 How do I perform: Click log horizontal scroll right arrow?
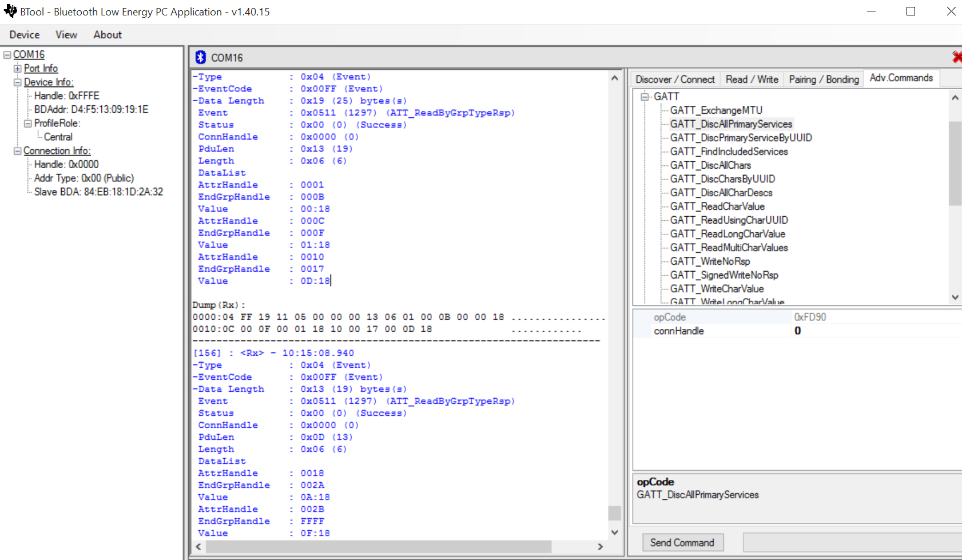[600, 546]
